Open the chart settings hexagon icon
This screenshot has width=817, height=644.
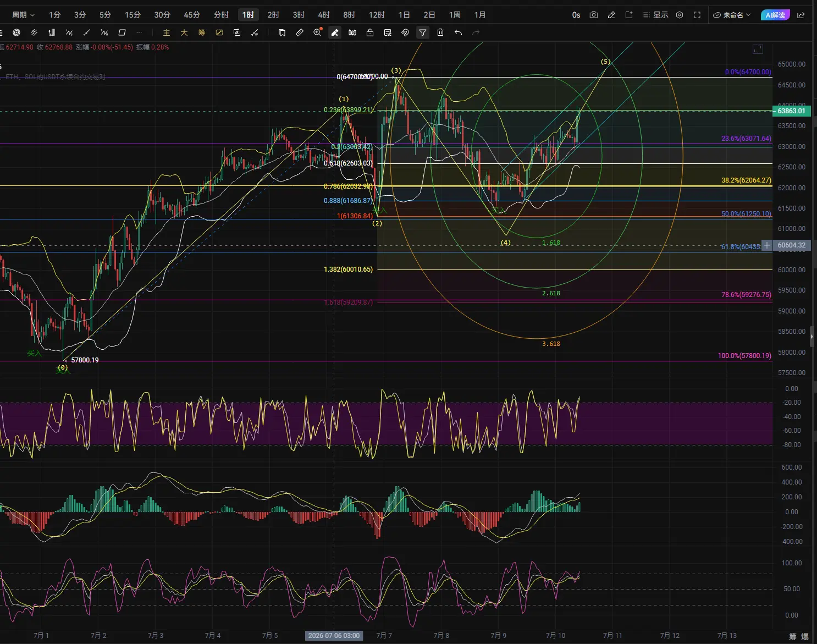coord(680,15)
